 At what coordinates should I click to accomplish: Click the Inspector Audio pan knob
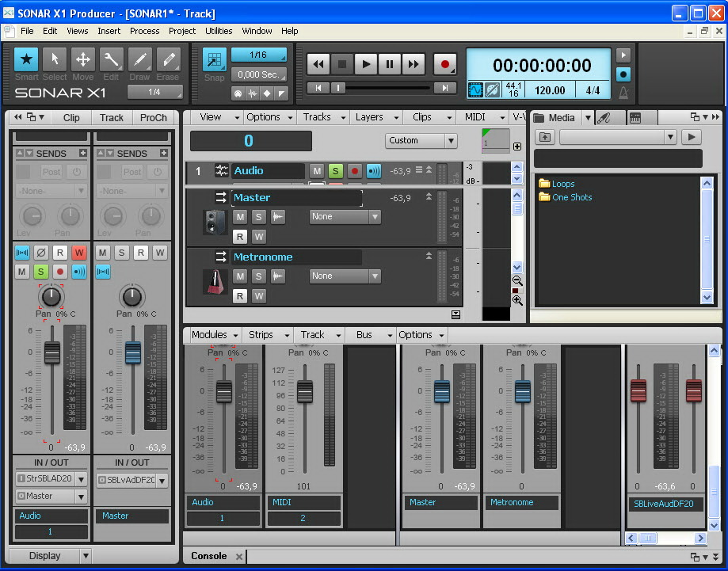click(51, 296)
